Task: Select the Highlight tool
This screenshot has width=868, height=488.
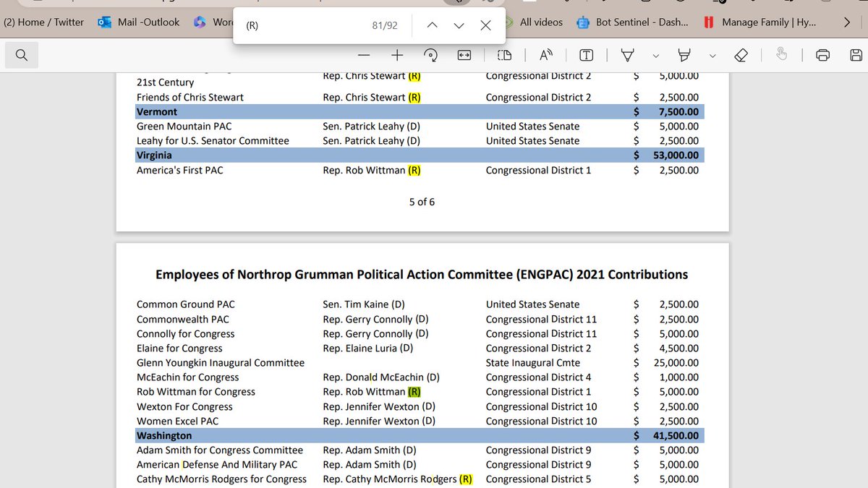Action: [x=684, y=55]
